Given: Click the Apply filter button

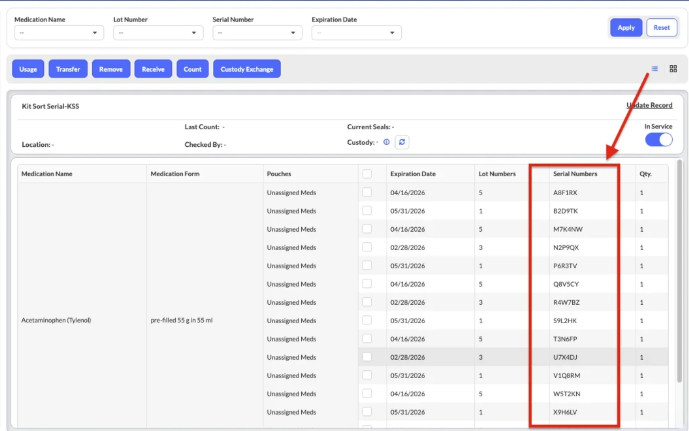Looking at the screenshot, I should click(x=626, y=27).
